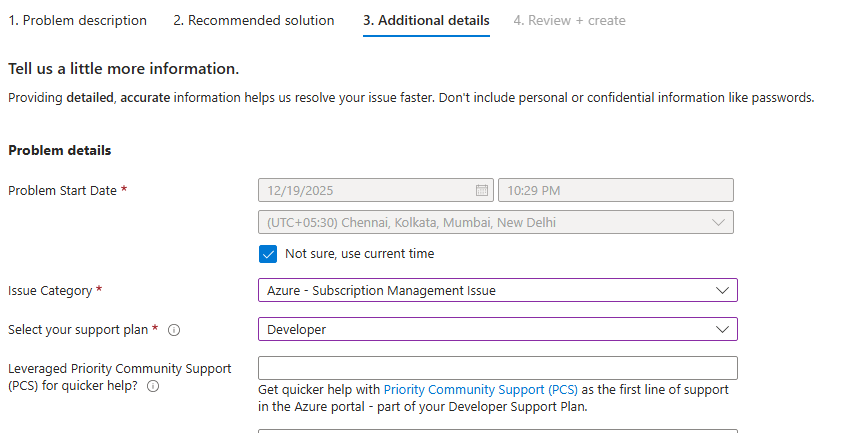Click chevron arrow on Issue Category field
842x433 pixels.
point(723,291)
